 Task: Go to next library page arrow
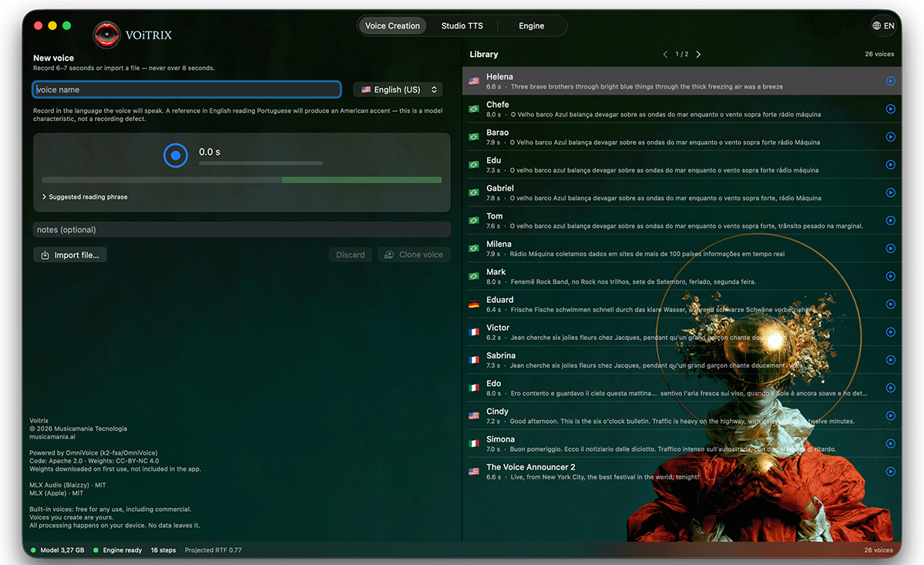tap(698, 54)
